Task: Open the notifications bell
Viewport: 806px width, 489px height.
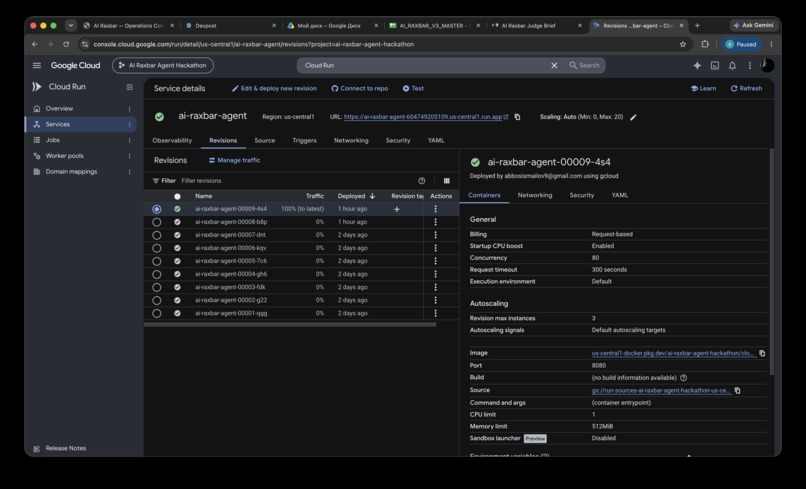Action: coord(732,65)
